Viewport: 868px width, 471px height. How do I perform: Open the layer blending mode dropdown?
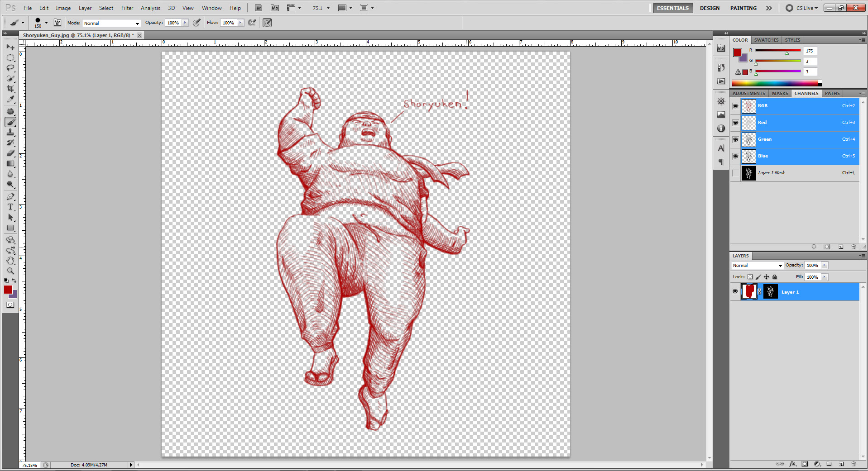(757, 265)
